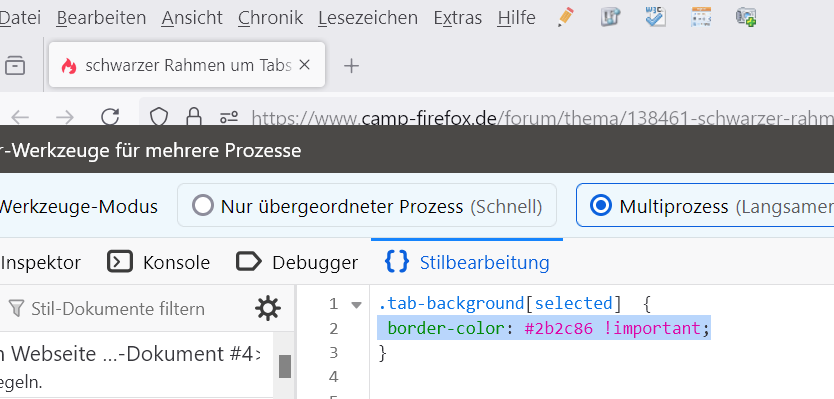The width and height of the screenshot is (834, 399).
Task: Switch to the Konsole tab
Action: (159, 262)
